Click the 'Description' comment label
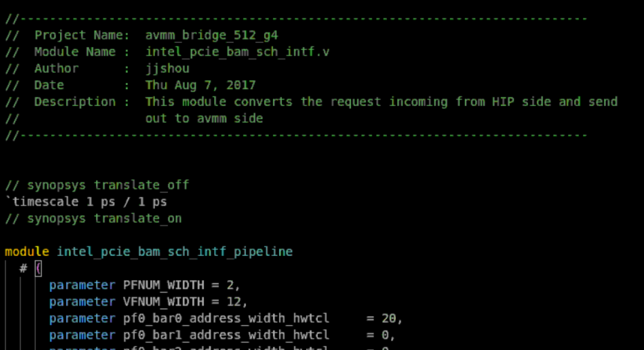The height and width of the screenshot is (350, 644). coord(75,102)
